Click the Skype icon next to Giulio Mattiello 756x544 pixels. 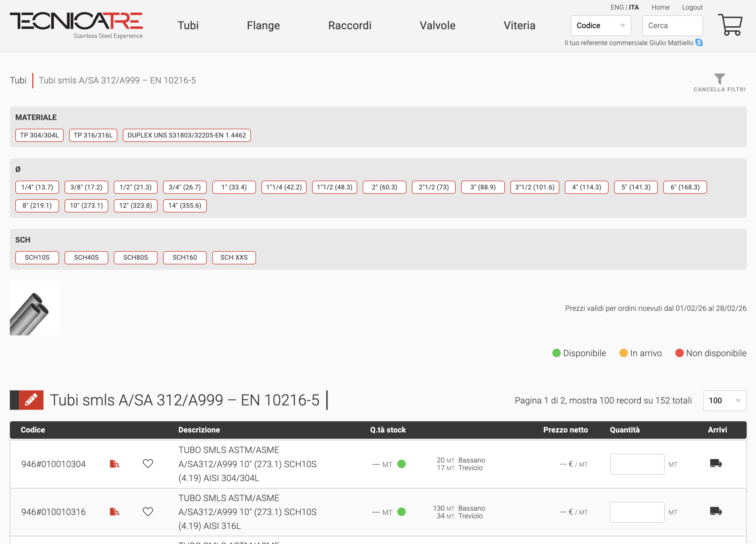pos(699,43)
